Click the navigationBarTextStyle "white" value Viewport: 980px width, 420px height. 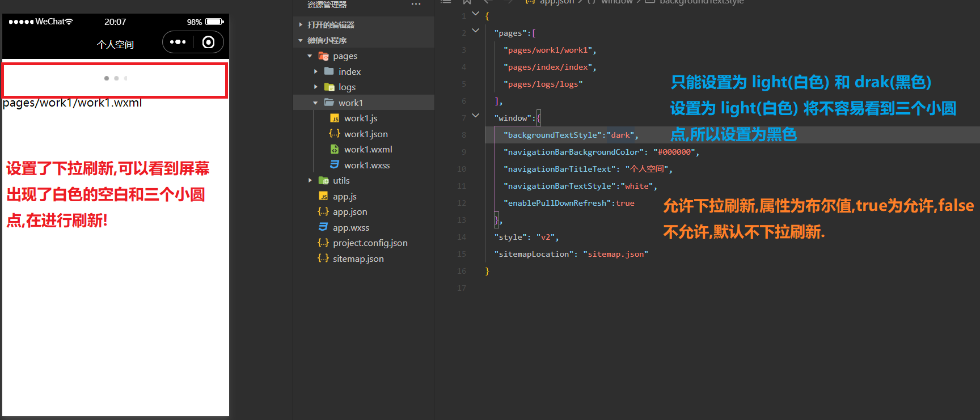click(x=637, y=186)
